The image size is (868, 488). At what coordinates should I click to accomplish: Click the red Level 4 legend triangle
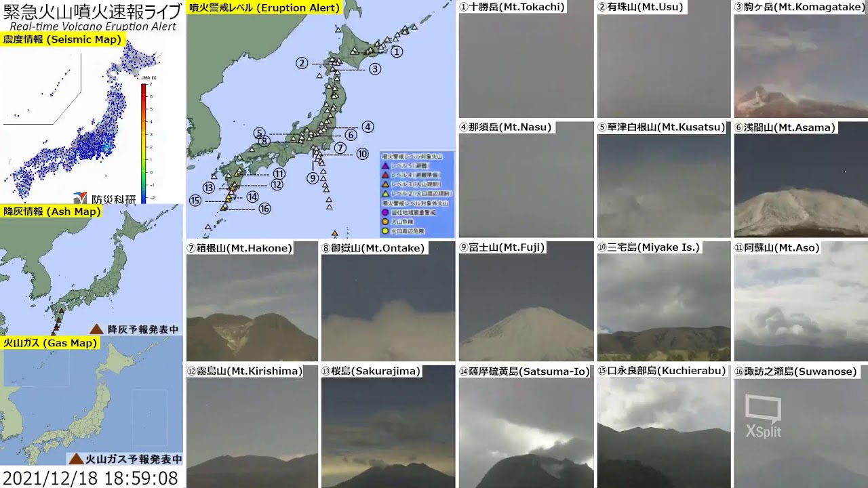[x=385, y=175]
